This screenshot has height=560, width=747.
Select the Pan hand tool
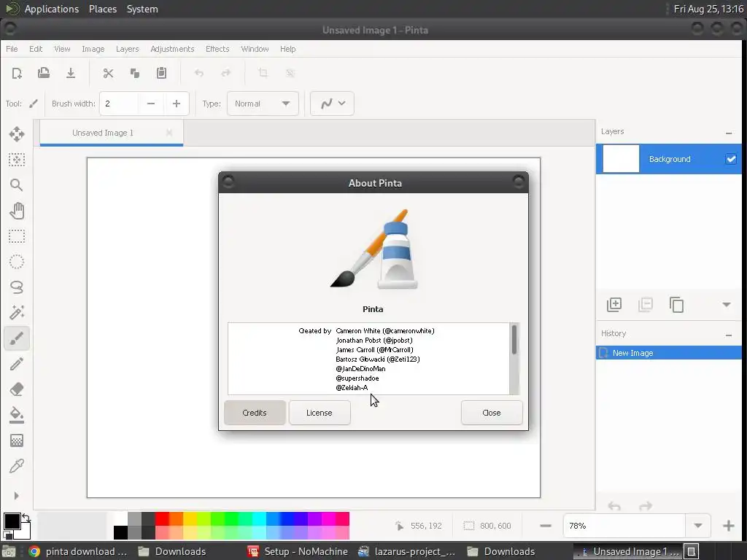[x=17, y=211]
